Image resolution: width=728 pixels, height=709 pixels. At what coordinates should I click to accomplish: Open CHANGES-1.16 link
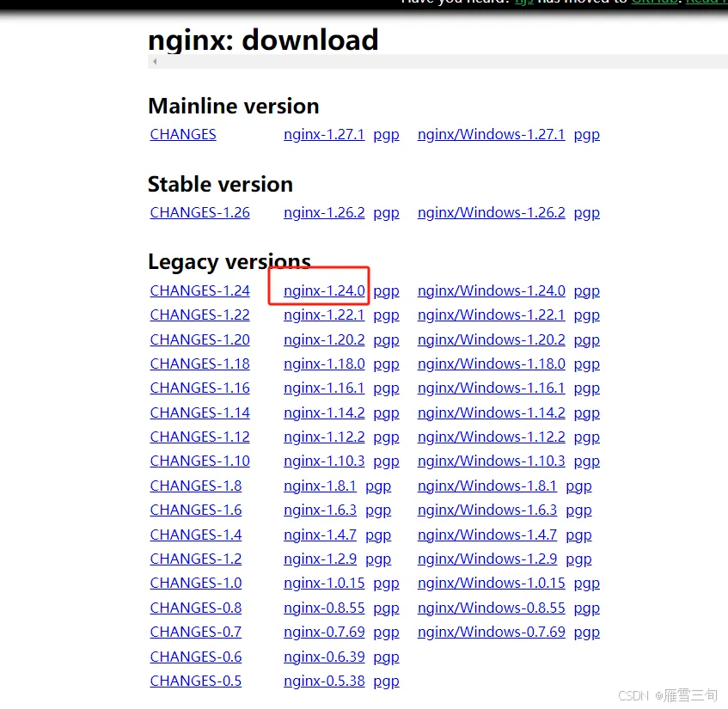(199, 388)
